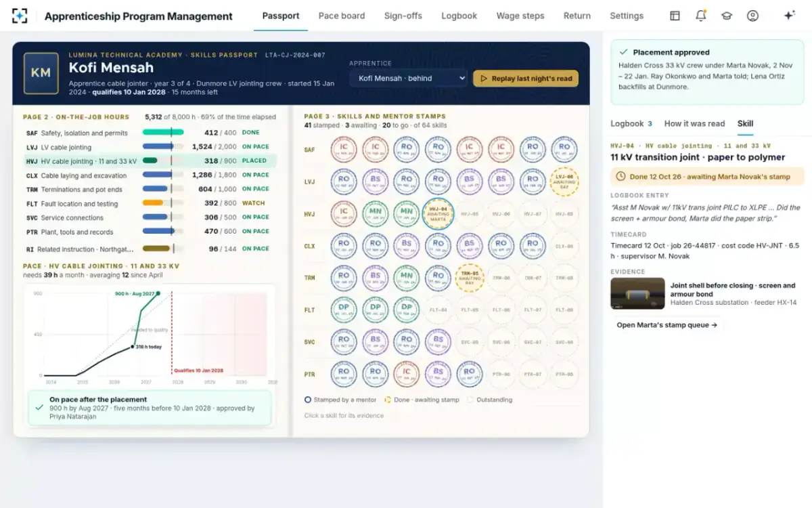
Task: Select the LV cable jointing hours row
Action: (150, 147)
